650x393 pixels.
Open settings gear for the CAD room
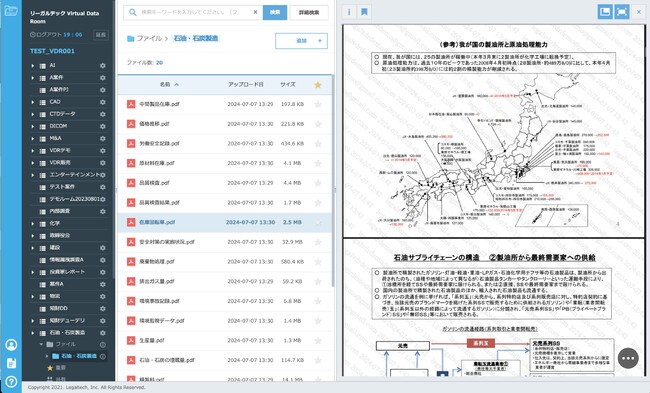[102, 102]
